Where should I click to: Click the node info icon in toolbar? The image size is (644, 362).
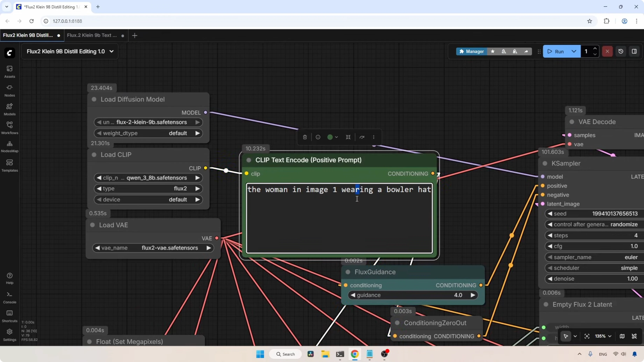tap(318, 137)
